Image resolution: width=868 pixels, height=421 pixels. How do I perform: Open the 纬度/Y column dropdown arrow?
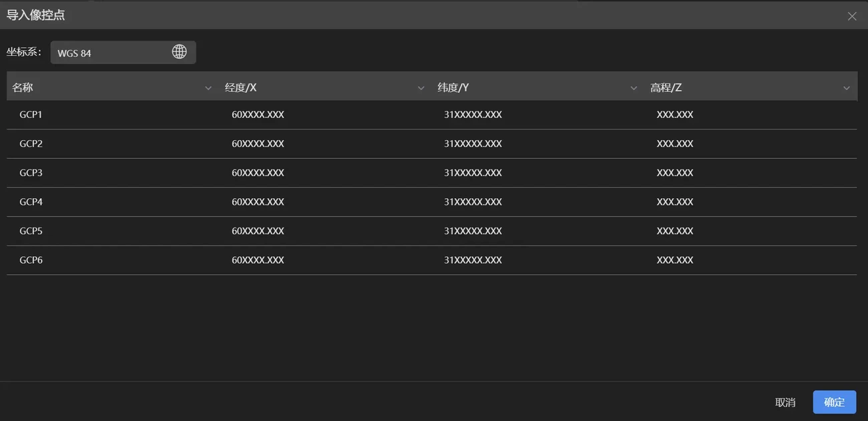coord(634,88)
